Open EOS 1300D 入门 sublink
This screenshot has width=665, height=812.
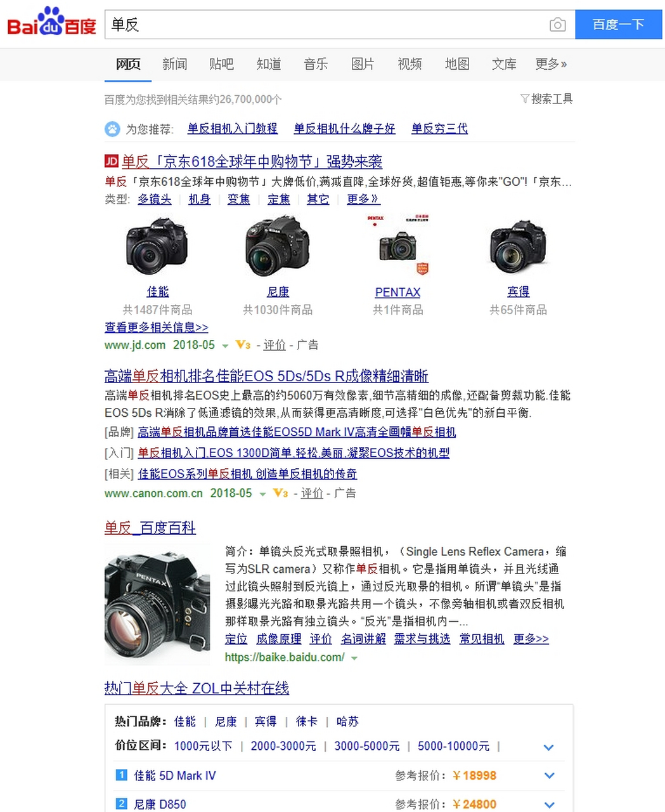point(294,453)
